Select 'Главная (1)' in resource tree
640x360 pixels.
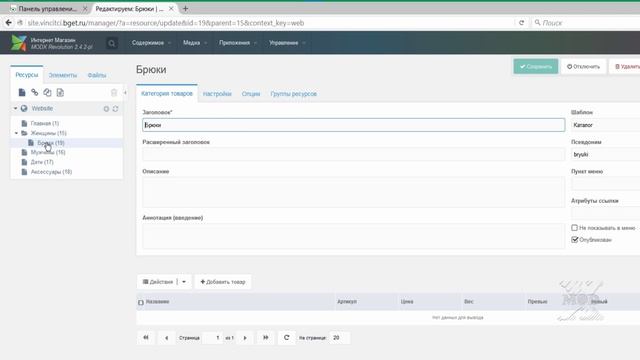(x=45, y=123)
